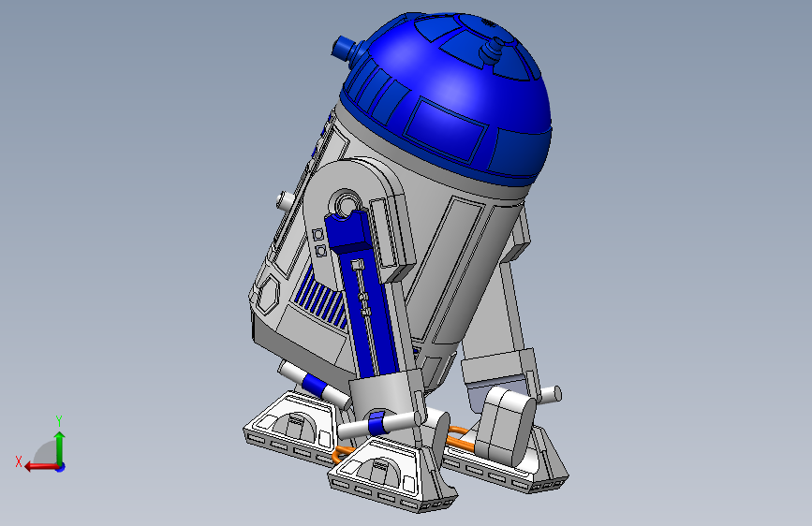812x526 pixels.
Task: Select the front center foot of the robot
Action: pyautogui.click(x=392, y=476)
